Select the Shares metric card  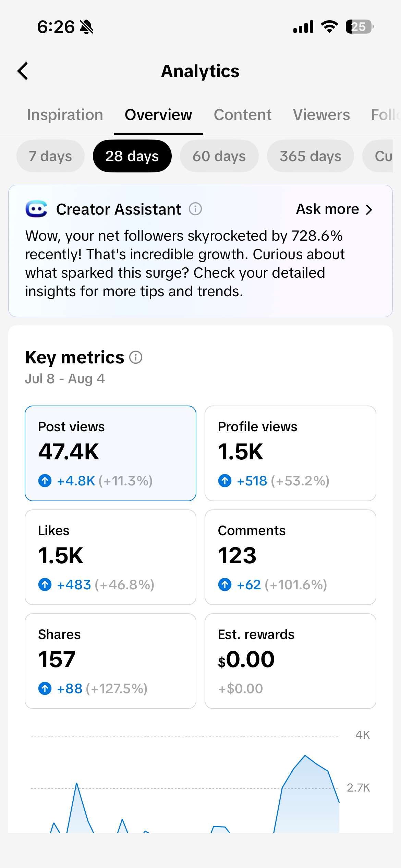(110, 661)
